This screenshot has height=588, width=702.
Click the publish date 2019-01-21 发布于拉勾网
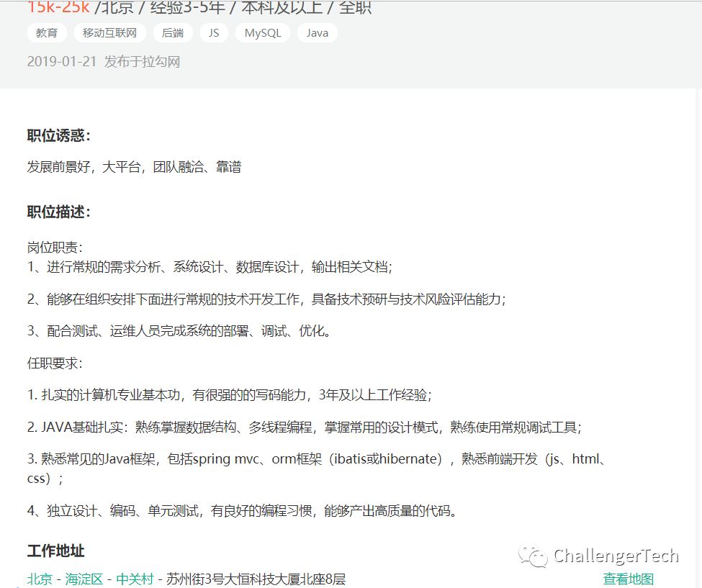[104, 61]
